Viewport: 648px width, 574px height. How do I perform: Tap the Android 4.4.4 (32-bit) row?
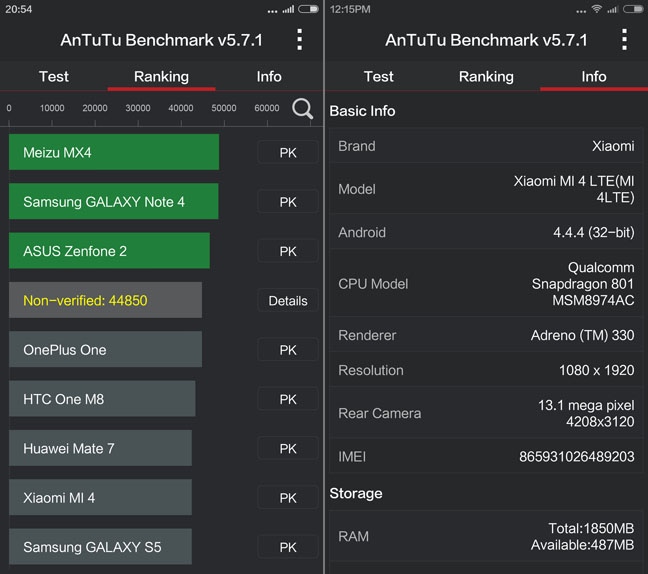coord(486,232)
